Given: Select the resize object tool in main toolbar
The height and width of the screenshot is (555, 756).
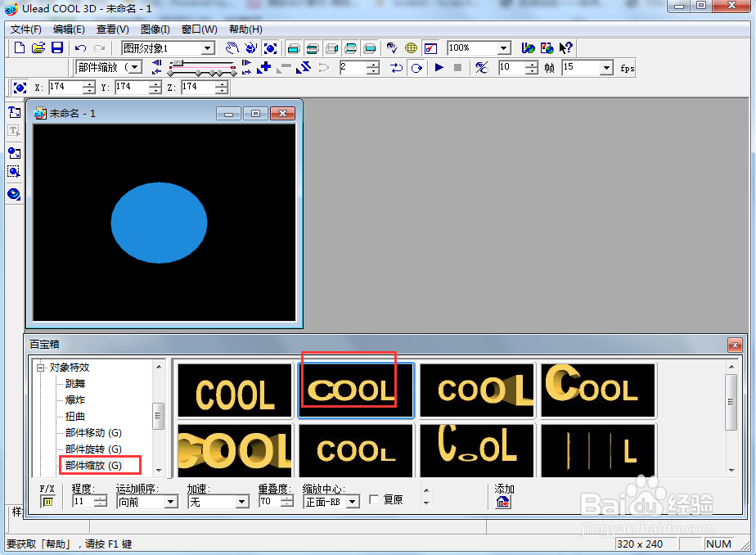Looking at the screenshot, I should point(271,48).
